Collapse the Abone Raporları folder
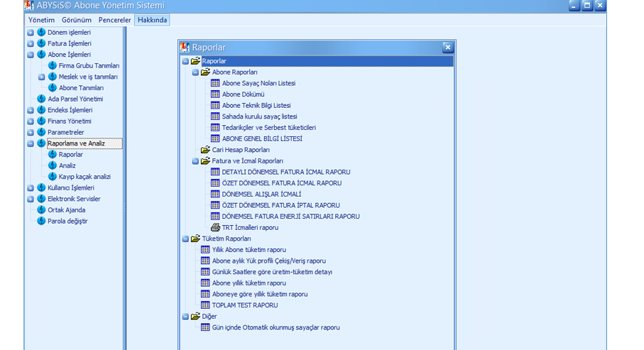644x350 pixels. [195, 72]
